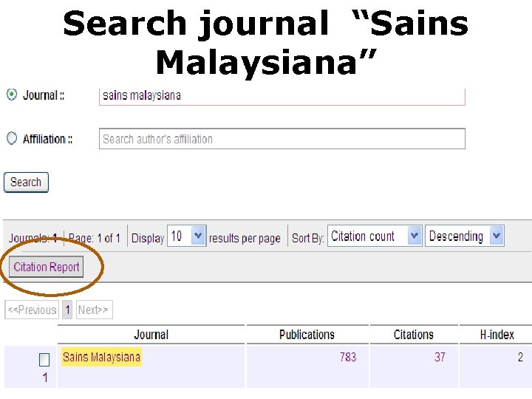
Task: Click the H-index value 2
Action: (520, 357)
